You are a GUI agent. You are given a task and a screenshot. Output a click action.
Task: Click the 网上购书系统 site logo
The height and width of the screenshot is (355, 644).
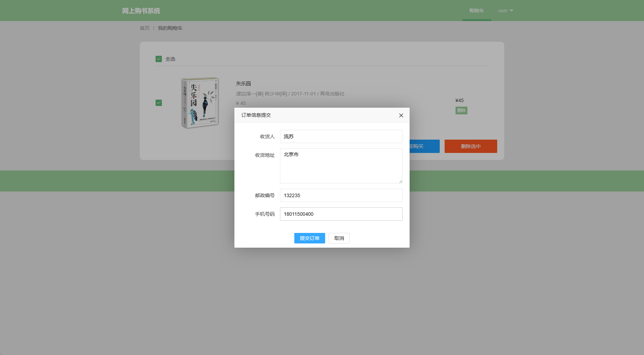click(x=141, y=11)
